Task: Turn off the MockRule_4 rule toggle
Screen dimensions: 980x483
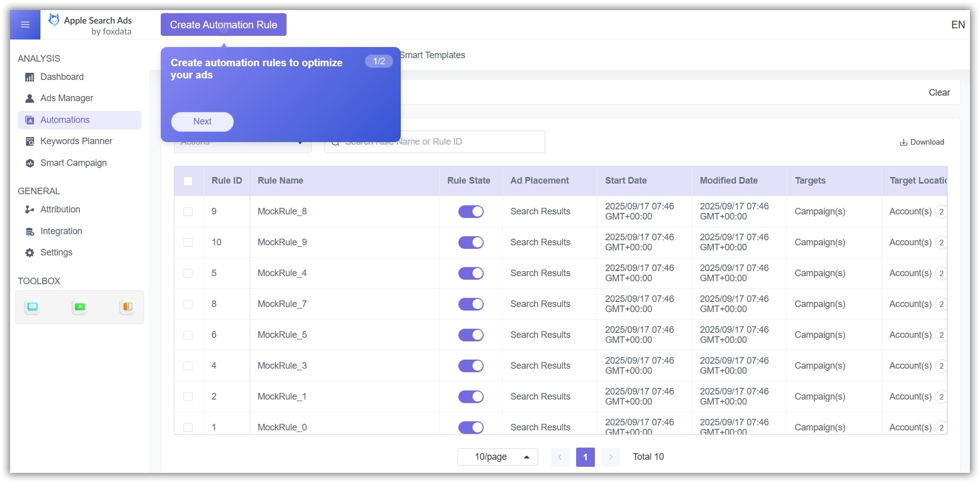Action: (471, 274)
